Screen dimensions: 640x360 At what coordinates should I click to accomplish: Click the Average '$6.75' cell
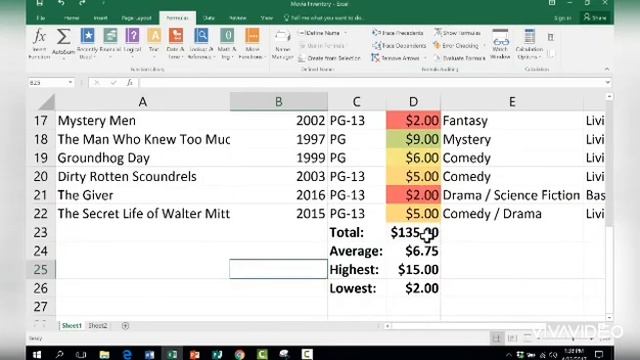413,251
